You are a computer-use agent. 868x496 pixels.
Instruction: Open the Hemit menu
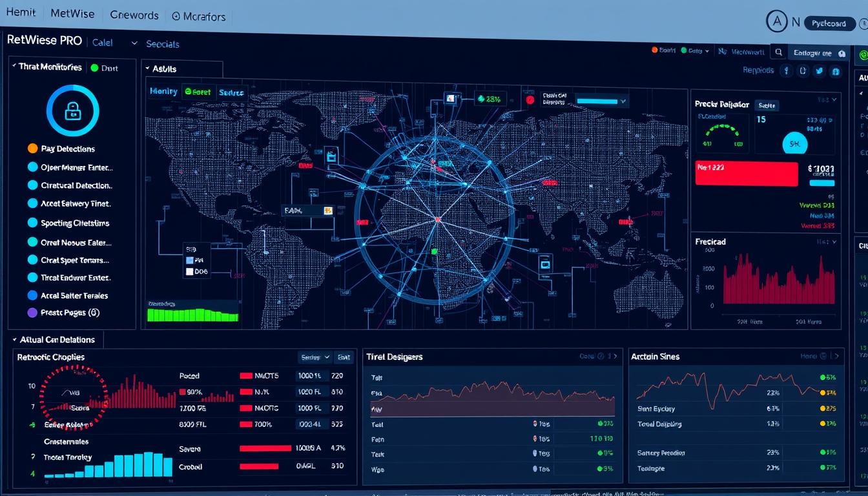pos(21,13)
